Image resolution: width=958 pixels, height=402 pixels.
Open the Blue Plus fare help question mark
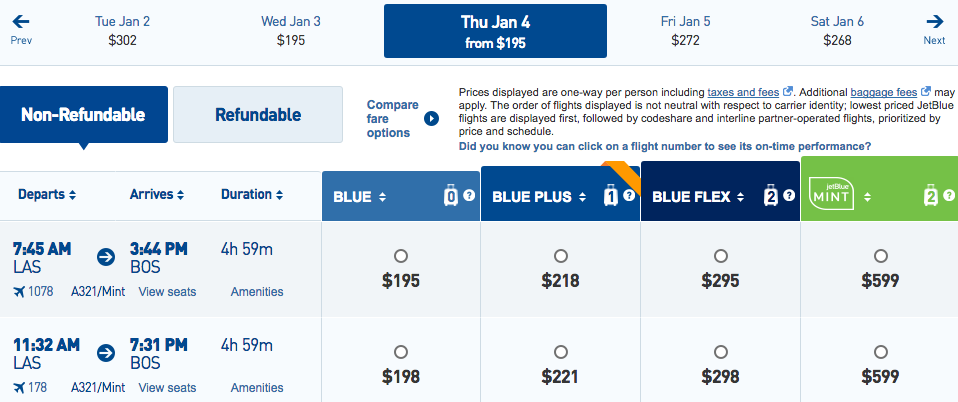tap(628, 196)
